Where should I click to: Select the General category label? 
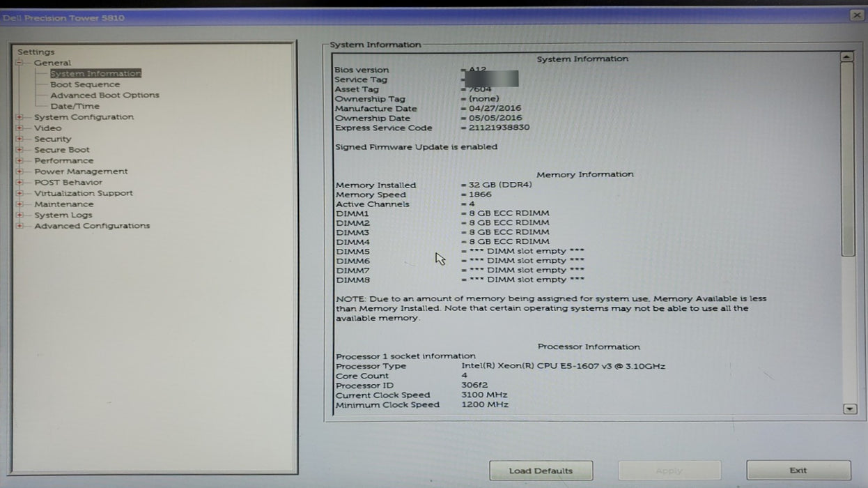point(52,63)
